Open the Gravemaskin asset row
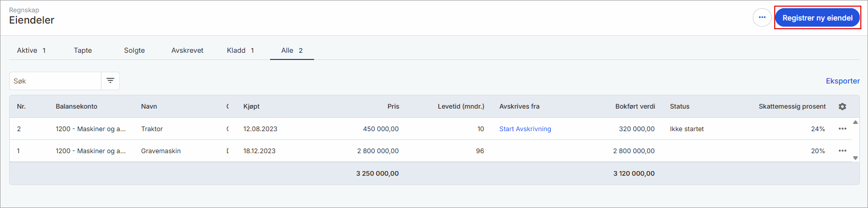This screenshot has height=208, width=868. click(x=161, y=151)
